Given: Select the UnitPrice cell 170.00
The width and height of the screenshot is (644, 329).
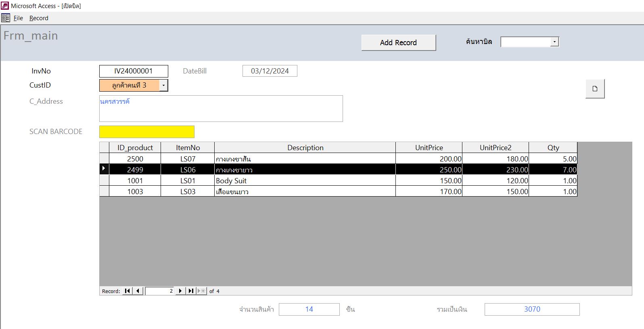Looking at the screenshot, I should click(429, 191).
